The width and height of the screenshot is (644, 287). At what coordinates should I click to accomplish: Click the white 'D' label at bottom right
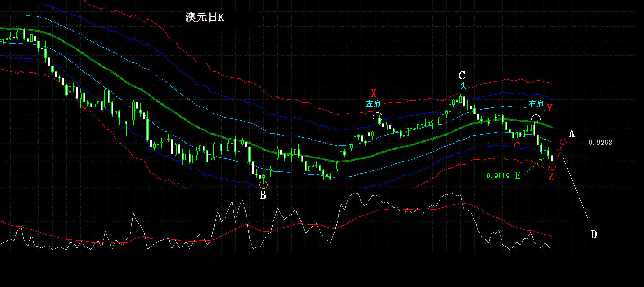click(593, 235)
